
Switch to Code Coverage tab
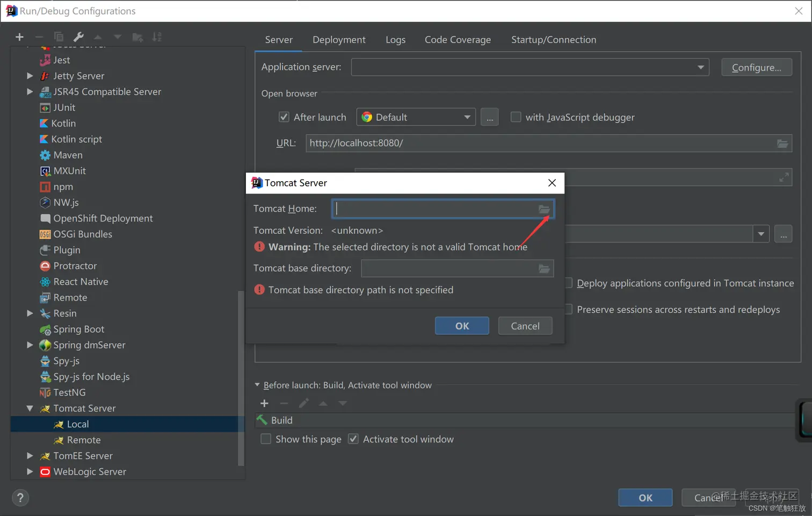point(458,40)
